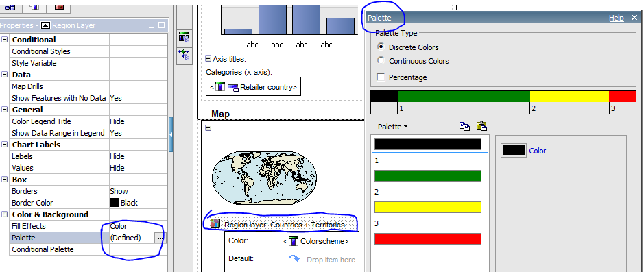Select the green palette entry in list

coord(427,175)
